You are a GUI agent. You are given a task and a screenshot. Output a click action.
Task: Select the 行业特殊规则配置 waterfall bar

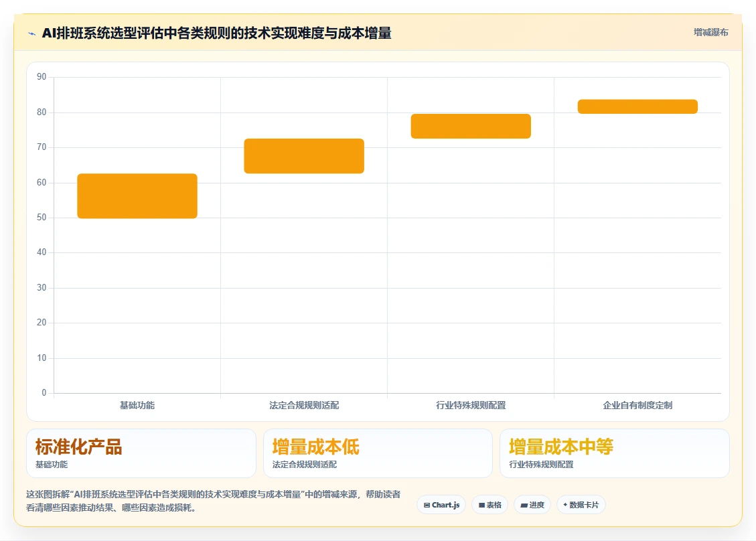pos(471,127)
